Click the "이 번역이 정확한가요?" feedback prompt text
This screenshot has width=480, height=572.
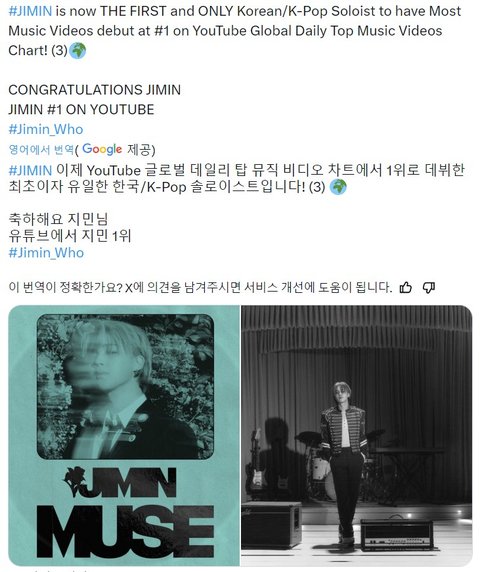65,287
